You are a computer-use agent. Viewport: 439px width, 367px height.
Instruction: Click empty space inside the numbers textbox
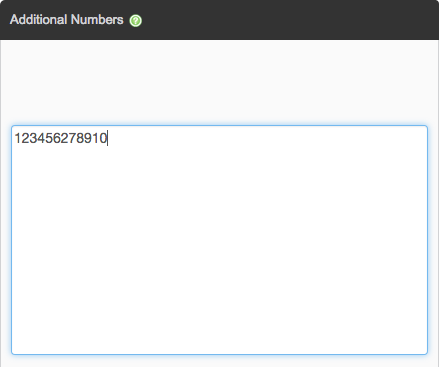pos(219,250)
